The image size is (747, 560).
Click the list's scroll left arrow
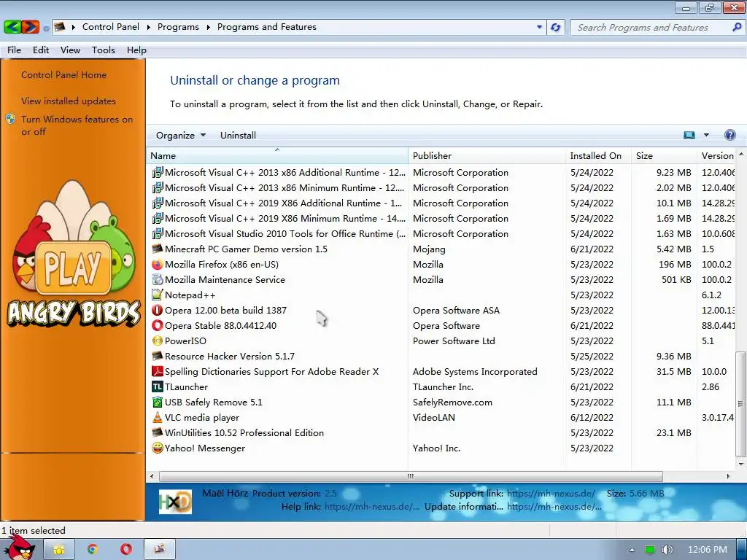152,476
